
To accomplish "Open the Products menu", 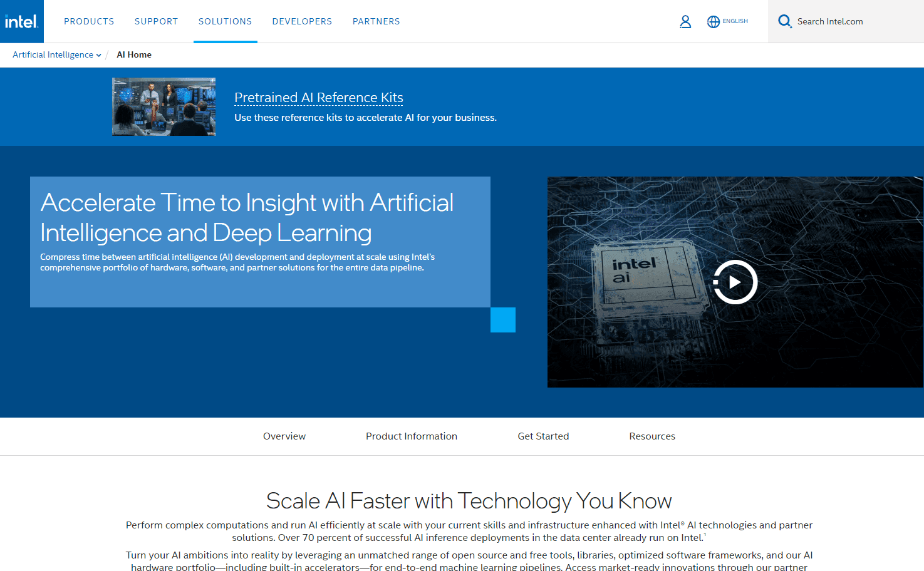I will click(89, 21).
